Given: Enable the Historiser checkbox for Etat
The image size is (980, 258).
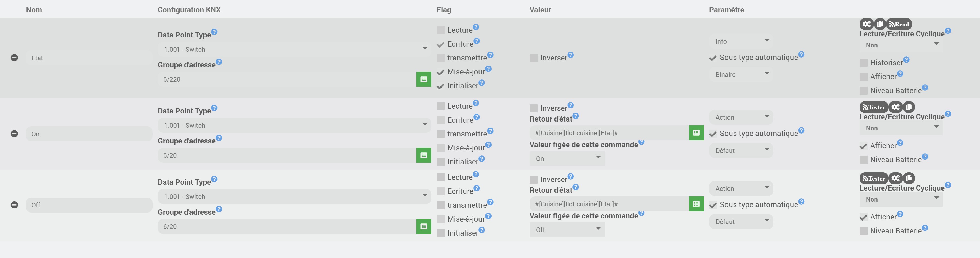Looking at the screenshot, I should pos(864,63).
